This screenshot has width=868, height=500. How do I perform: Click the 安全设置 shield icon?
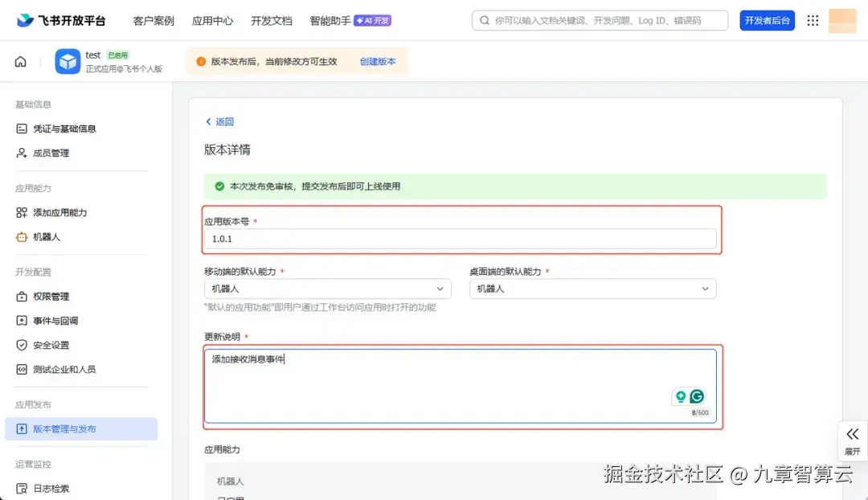(x=22, y=345)
